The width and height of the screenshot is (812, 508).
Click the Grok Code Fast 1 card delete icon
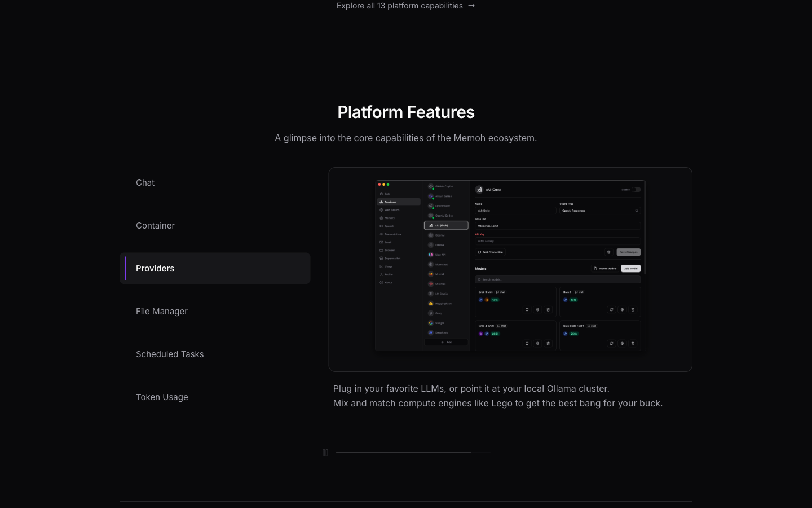tap(633, 343)
